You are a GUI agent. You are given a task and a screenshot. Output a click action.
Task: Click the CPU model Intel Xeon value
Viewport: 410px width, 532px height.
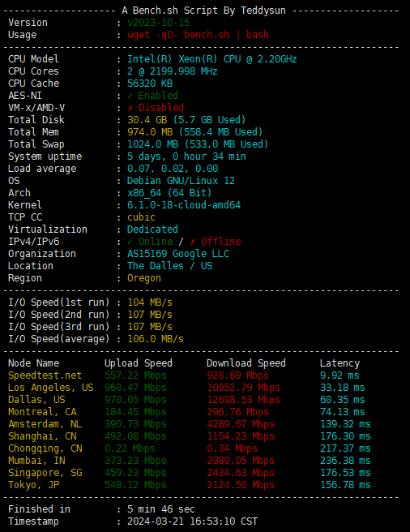[x=212, y=59]
